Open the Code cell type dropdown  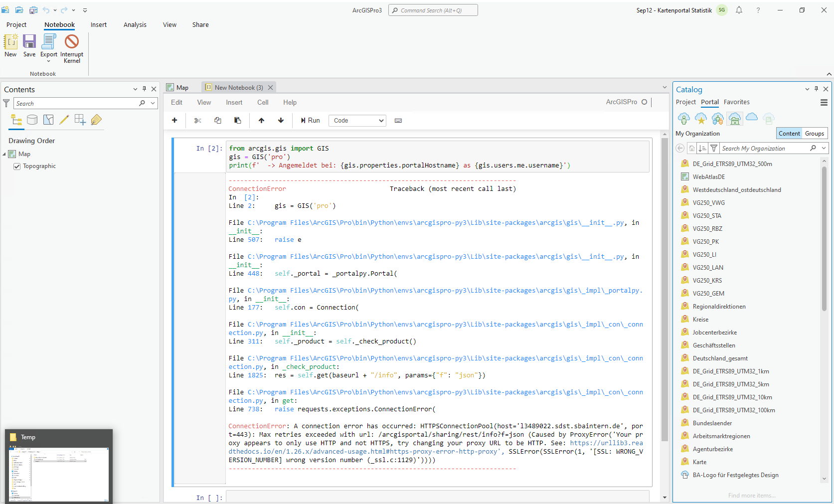pos(357,120)
